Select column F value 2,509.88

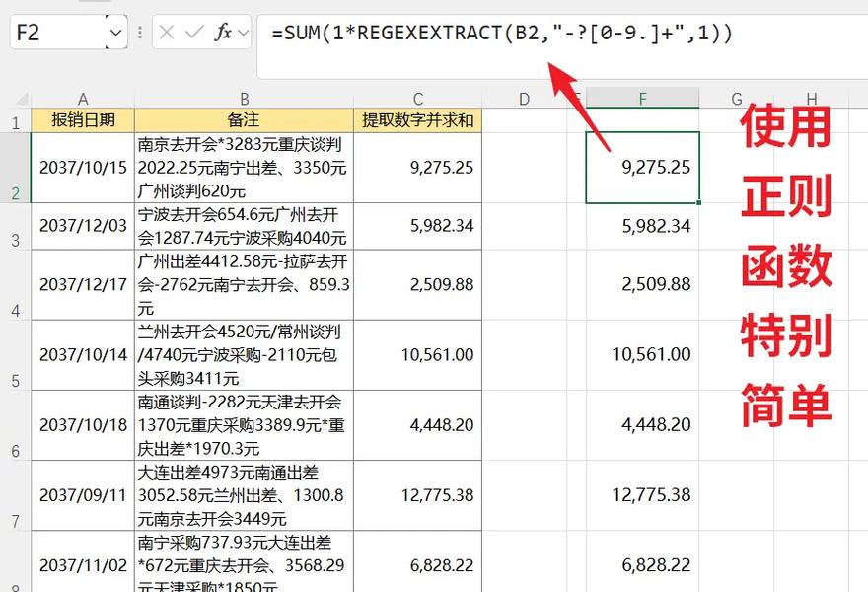coord(643,284)
